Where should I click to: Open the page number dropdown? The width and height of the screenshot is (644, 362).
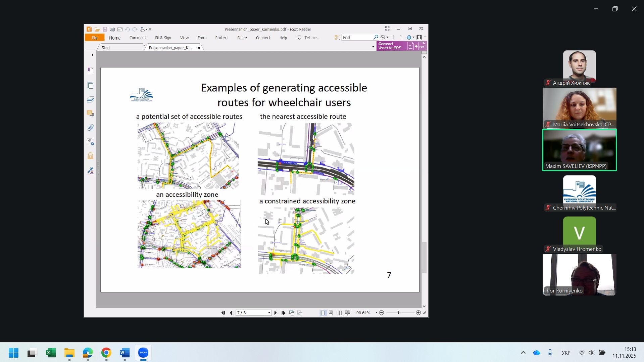click(269, 313)
